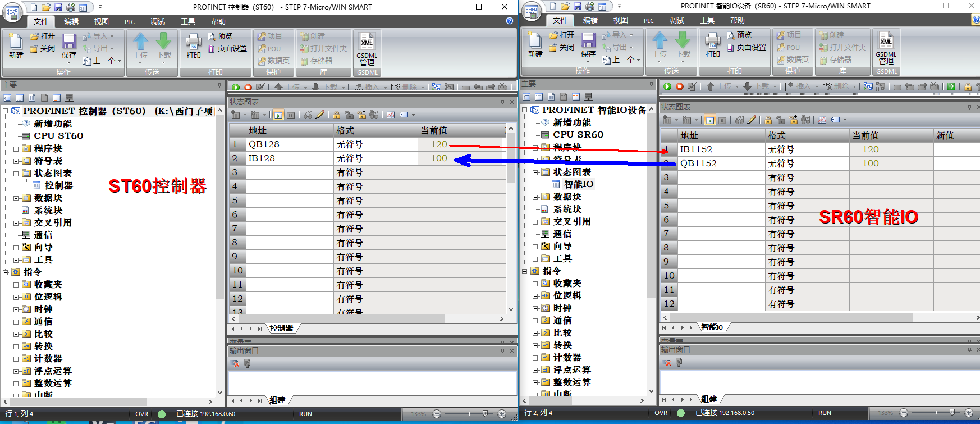Adjust the zoom slider in ST60 status bar
This screenshot has width=980, height=424.
point(485,414)
